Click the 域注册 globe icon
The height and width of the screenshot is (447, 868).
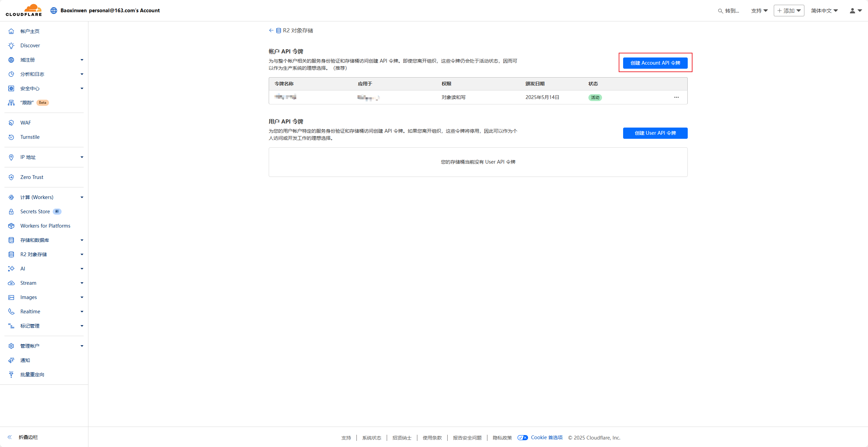pyautogui.click(x=11, y=60)
